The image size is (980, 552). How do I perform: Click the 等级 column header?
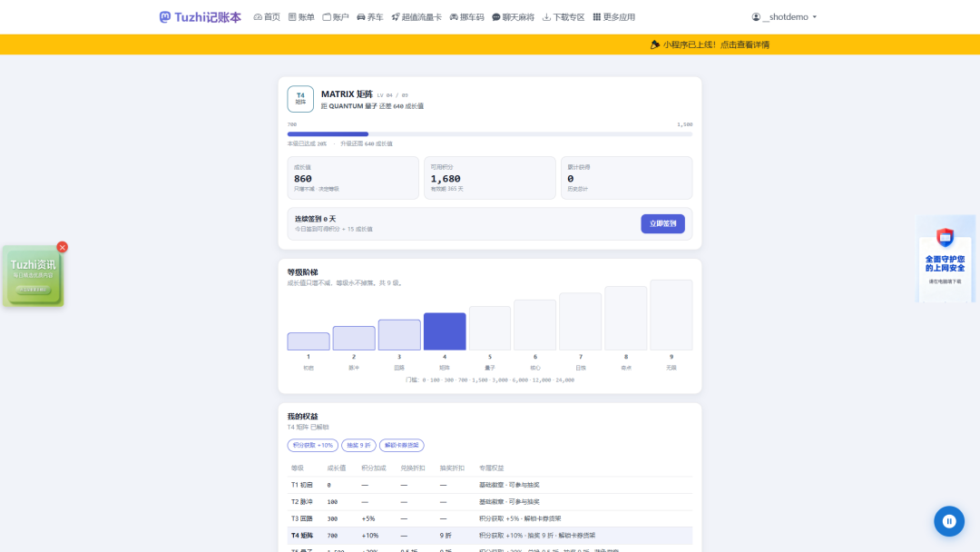(x=298, y=468)
